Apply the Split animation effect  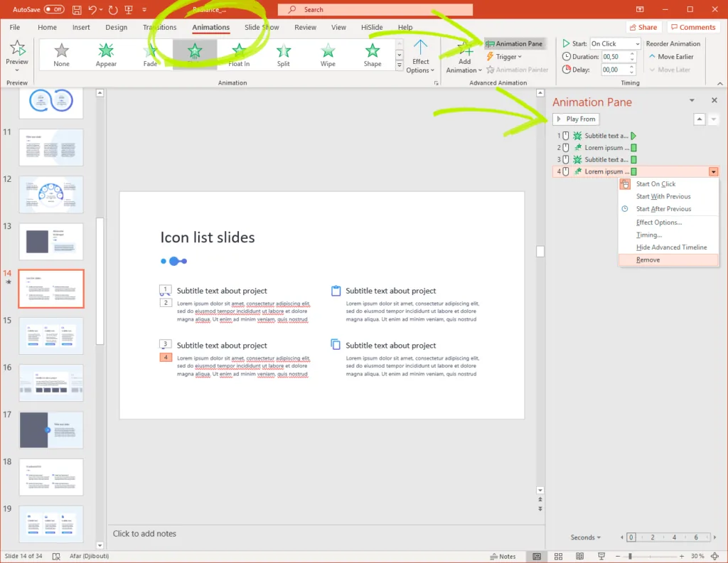(x=283, y=54)
